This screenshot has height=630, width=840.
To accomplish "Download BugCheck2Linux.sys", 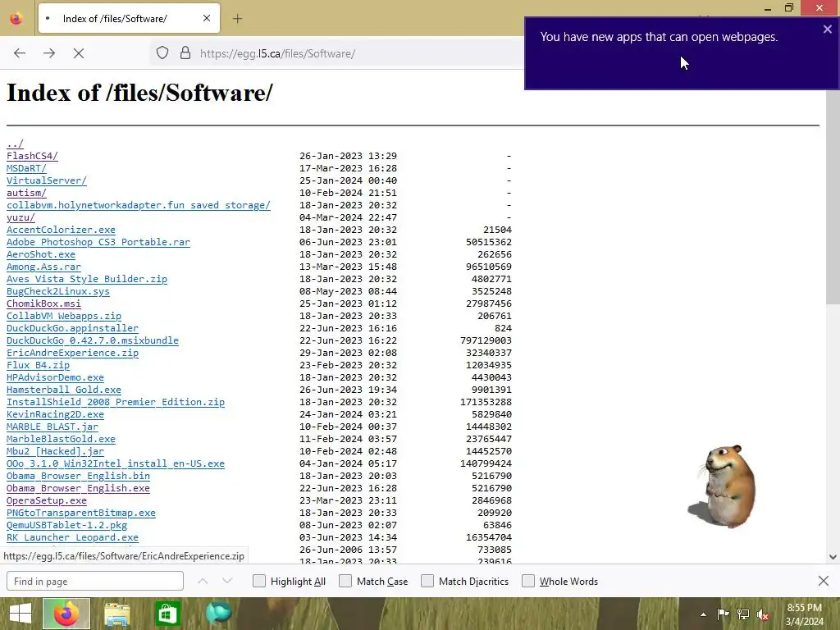I will point(58,291).
